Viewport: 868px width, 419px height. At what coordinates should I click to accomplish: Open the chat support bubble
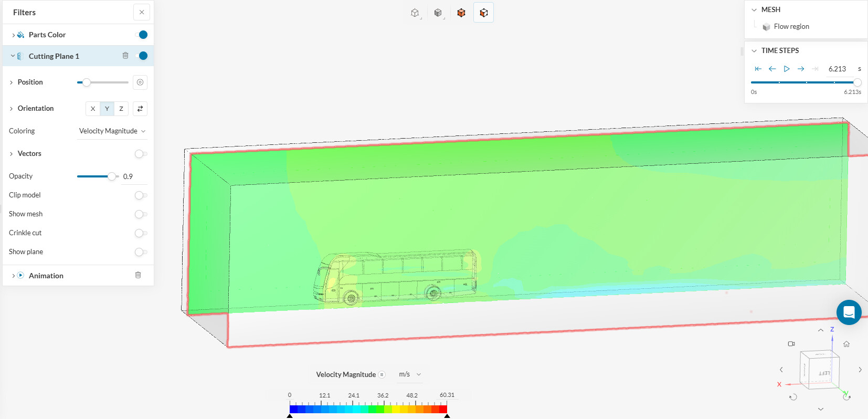click(x=849, y=312)
